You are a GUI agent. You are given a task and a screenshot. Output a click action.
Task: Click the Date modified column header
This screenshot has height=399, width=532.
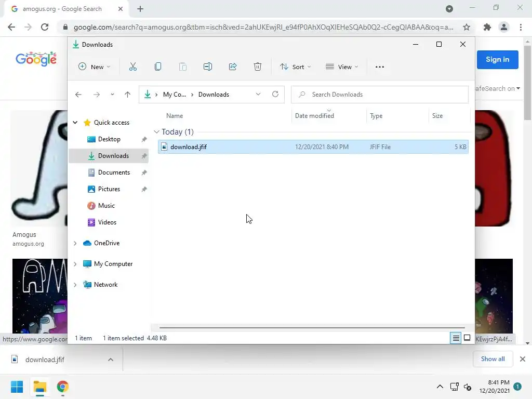pos(329,116)
